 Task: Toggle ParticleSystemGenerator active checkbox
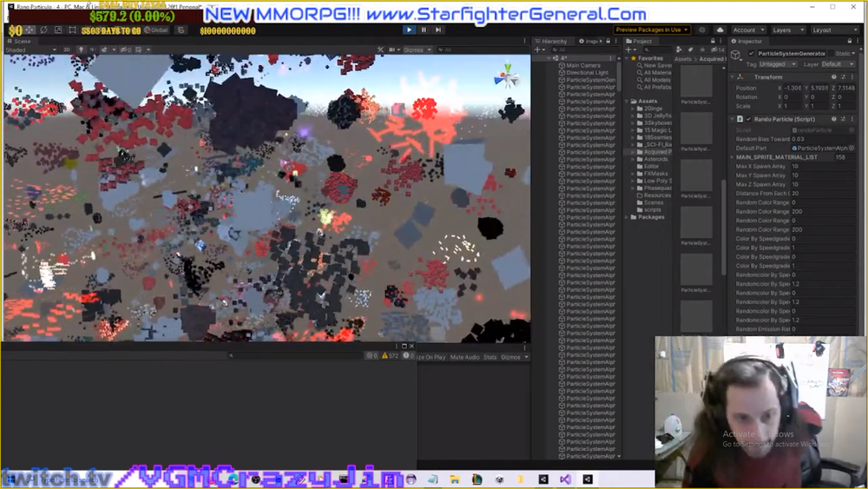click(751, 54)
